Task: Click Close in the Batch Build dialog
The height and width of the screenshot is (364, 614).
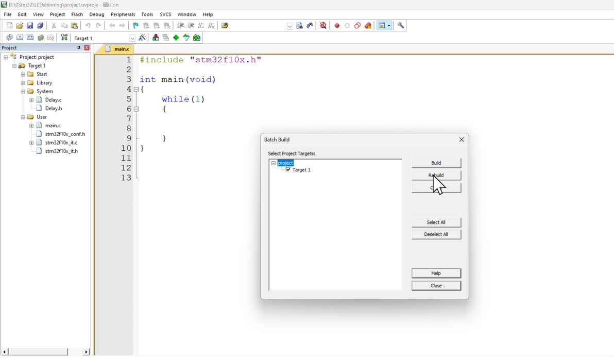Action: [x=436, y=286]
